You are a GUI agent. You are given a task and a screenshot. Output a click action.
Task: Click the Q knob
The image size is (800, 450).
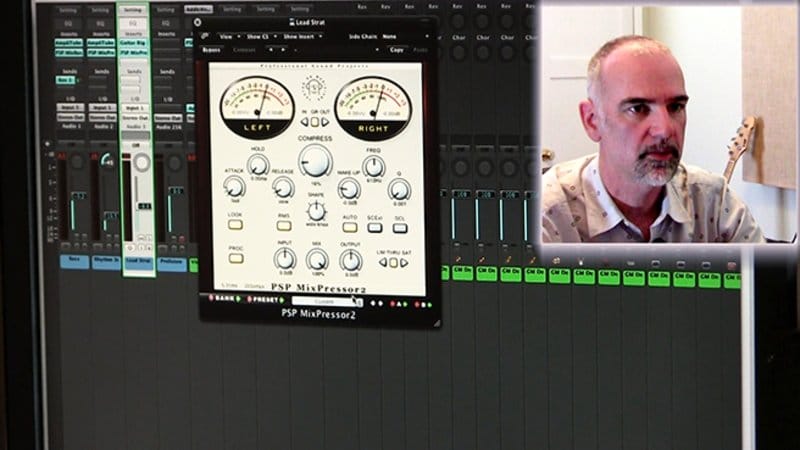399,190
